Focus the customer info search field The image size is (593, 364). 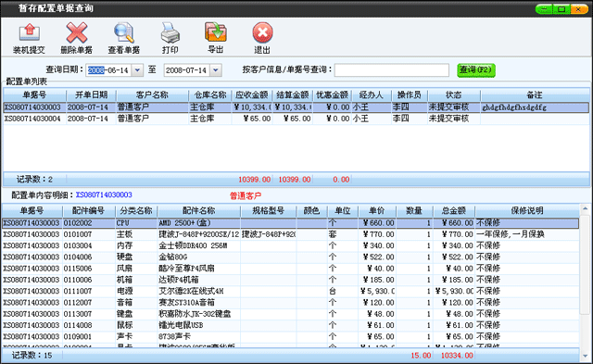[x=391, y=69]
